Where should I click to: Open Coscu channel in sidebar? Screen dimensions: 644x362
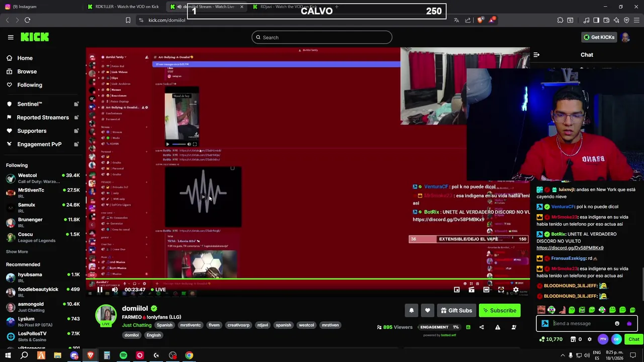pos(43,237)
